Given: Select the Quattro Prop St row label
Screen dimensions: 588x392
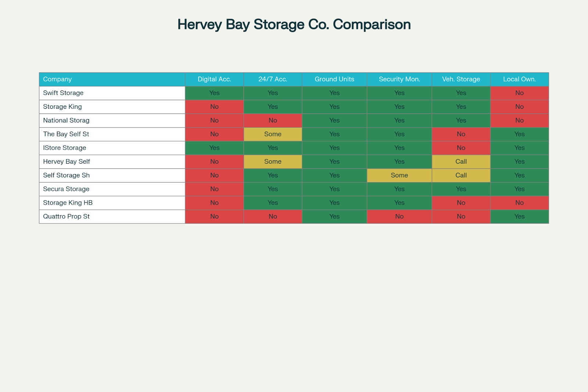Looking at the screenshot, I should point(66,217).
